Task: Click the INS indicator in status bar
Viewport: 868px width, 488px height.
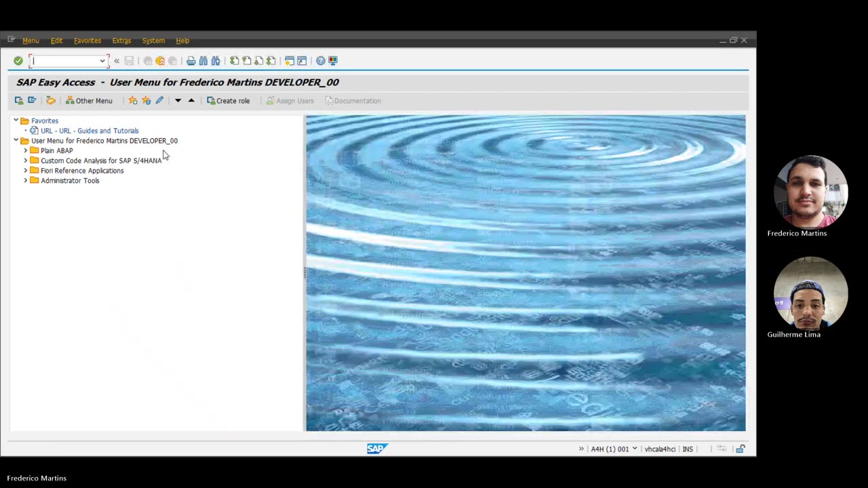Action: pos(688,449)
